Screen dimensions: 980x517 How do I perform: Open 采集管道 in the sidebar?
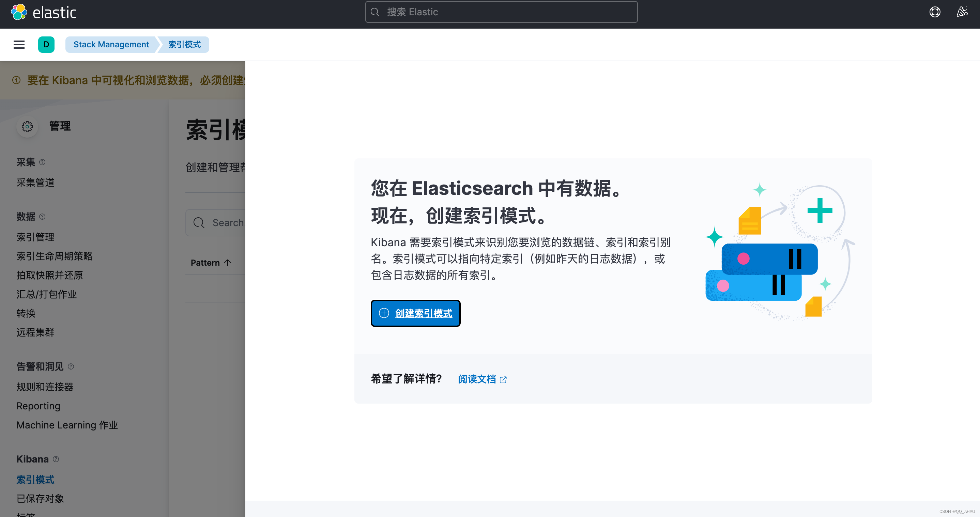pyautogui.click(x=35, y=183)
